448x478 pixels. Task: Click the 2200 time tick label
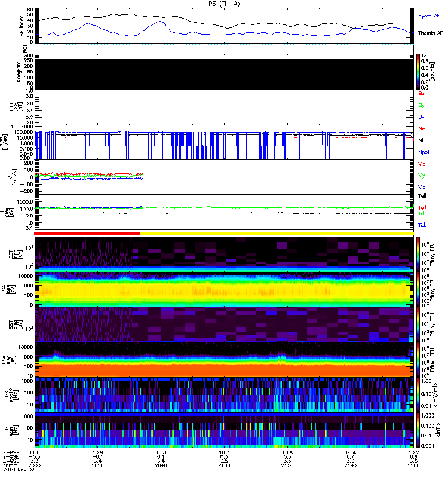click(414, 465)
